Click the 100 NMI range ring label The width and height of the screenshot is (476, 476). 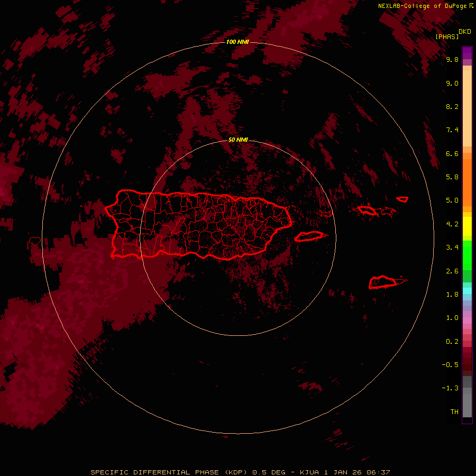237,42
